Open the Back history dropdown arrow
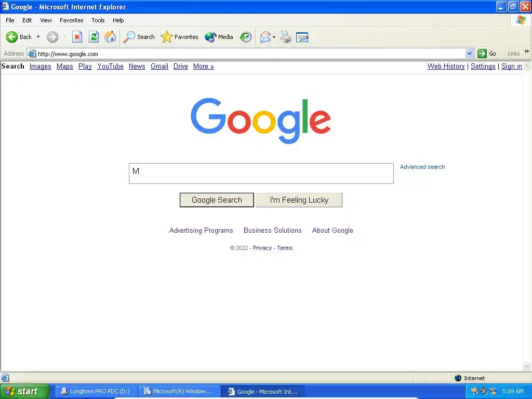532x399 pixels. [38, 37]
